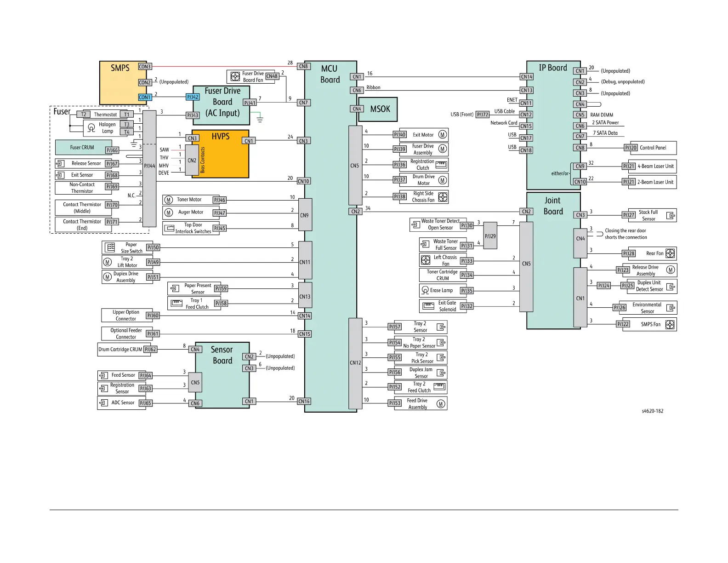The height and width of the screenshot is (563, 728).
Task: Click the Auger Motor M symbol
Action: point(169,213)
